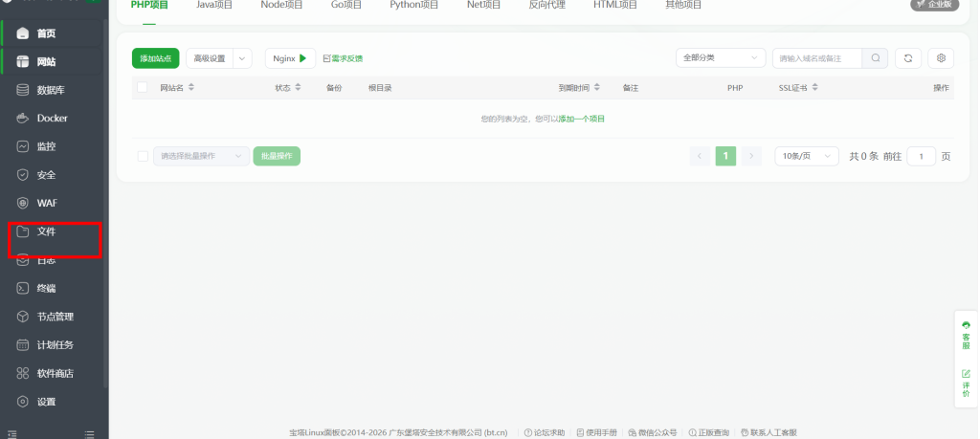
Task: Open the software store (软件商店) icon
Action: (23, 373)
